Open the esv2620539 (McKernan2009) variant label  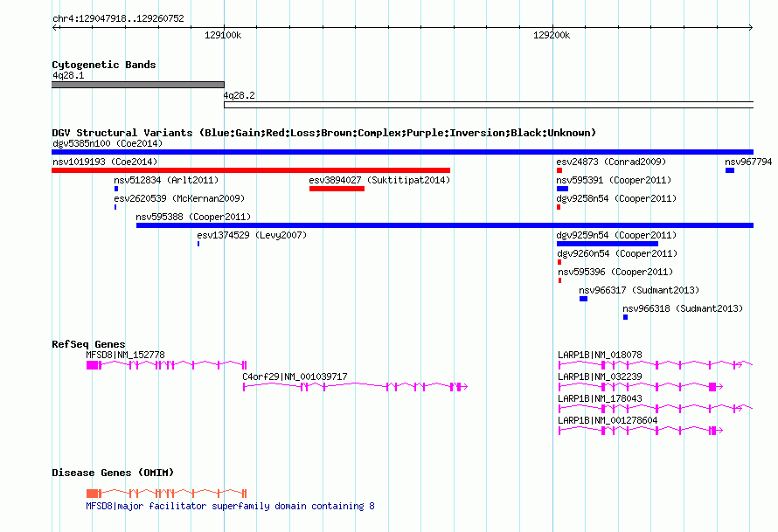point(179,198)
